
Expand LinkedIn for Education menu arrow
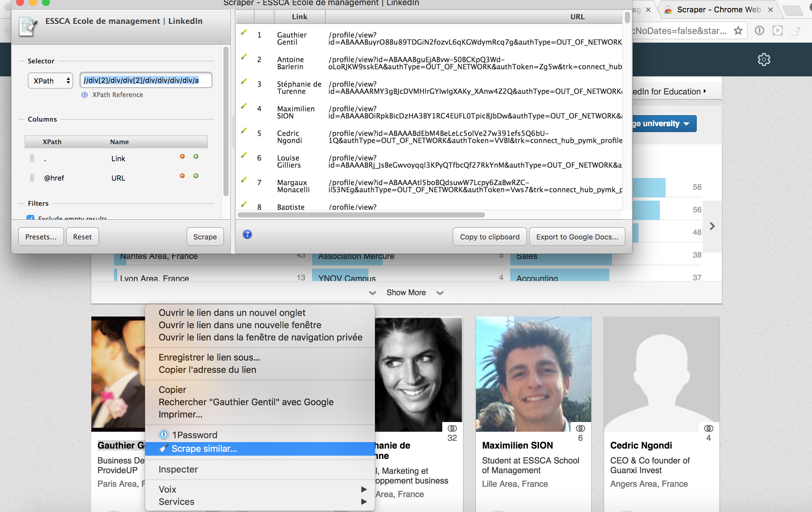(x=705, y=91)
